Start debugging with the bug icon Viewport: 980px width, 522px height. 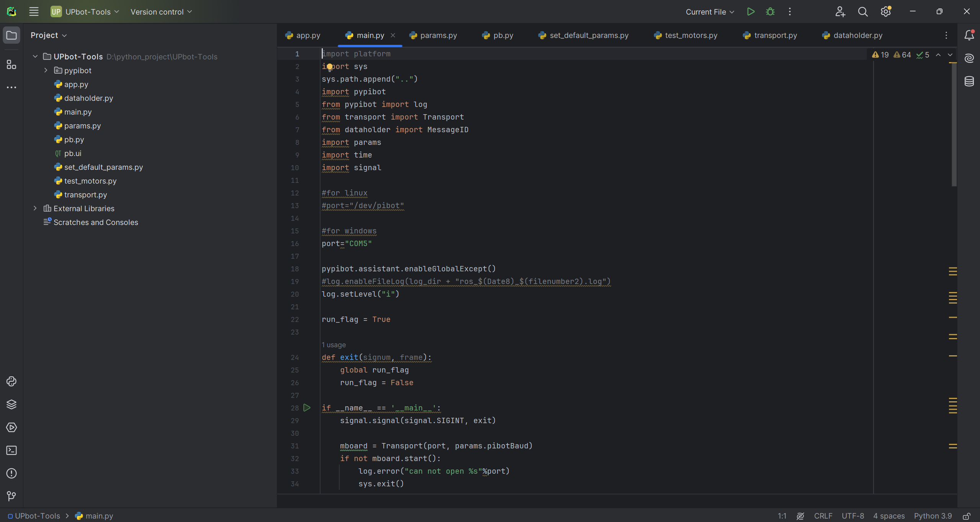point(770,12)
